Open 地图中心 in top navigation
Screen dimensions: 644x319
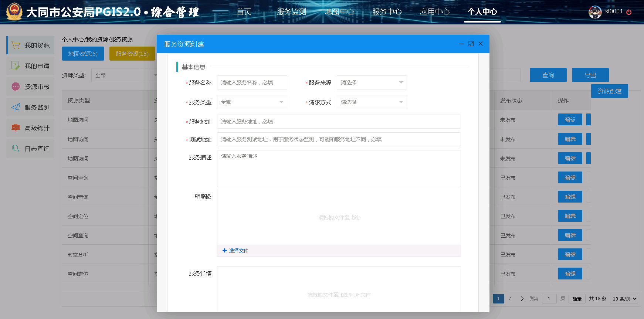(339, 12)
